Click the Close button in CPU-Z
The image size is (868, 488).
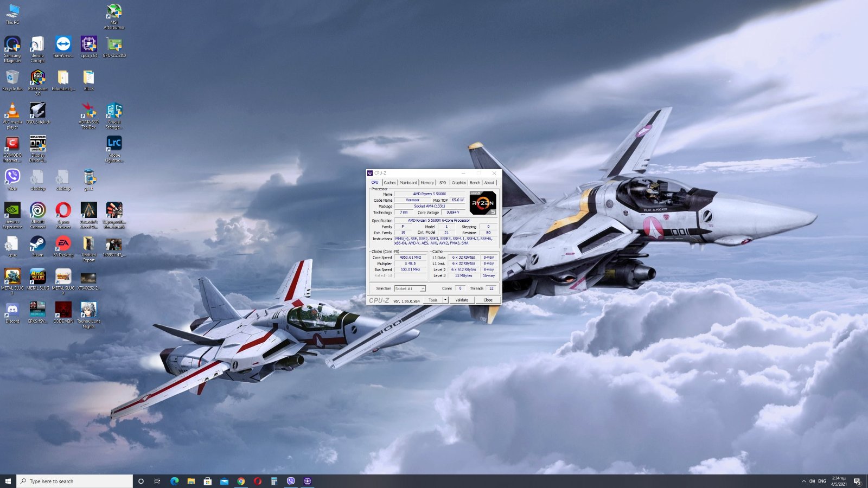(488, 300)
